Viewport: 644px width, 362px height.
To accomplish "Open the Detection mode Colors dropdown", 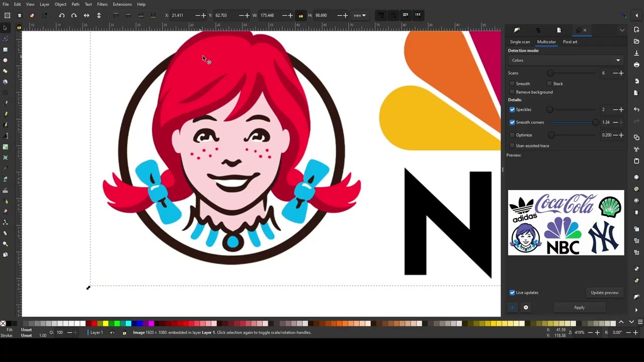I will [x=566, y=60].
